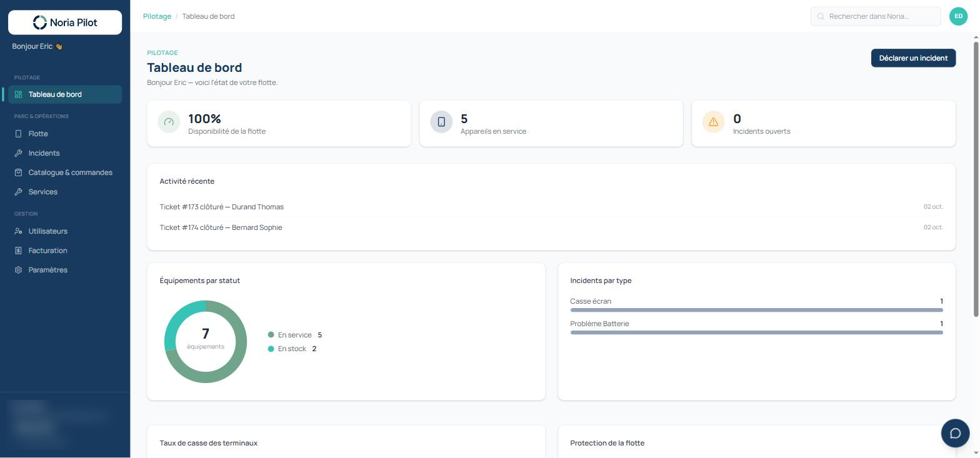
Task: Open the Facturation page
Action: [65, 251]
